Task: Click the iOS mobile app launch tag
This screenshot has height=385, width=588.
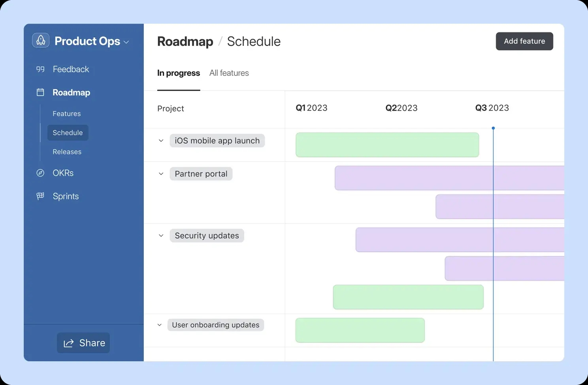Action: pyautogui.click(x=217, y=141)
